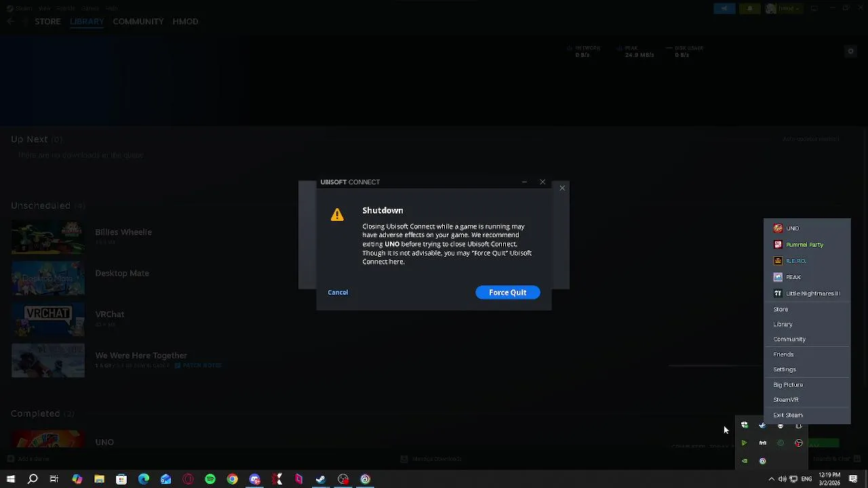The height and width of the screenshot is (488, 868).
Task: Launch Pummel Party from Steam tray menu
Action: (807, 245)
